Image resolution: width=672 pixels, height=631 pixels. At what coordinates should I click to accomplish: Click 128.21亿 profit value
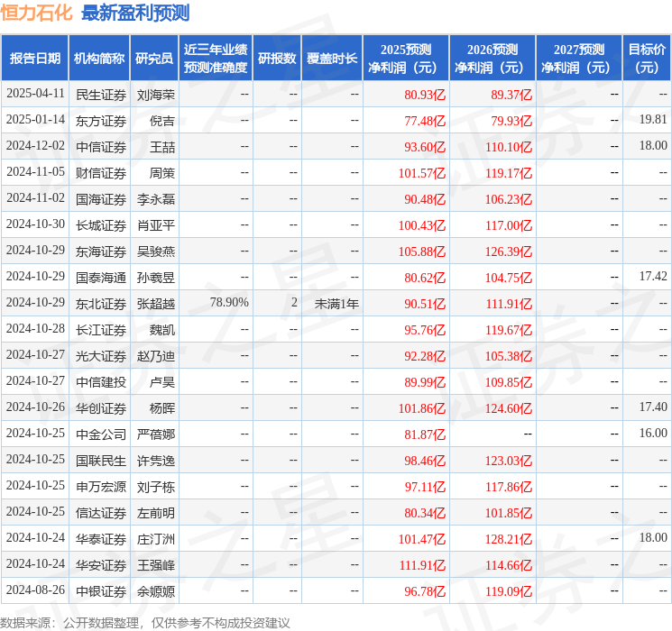[x=509, y=539]
